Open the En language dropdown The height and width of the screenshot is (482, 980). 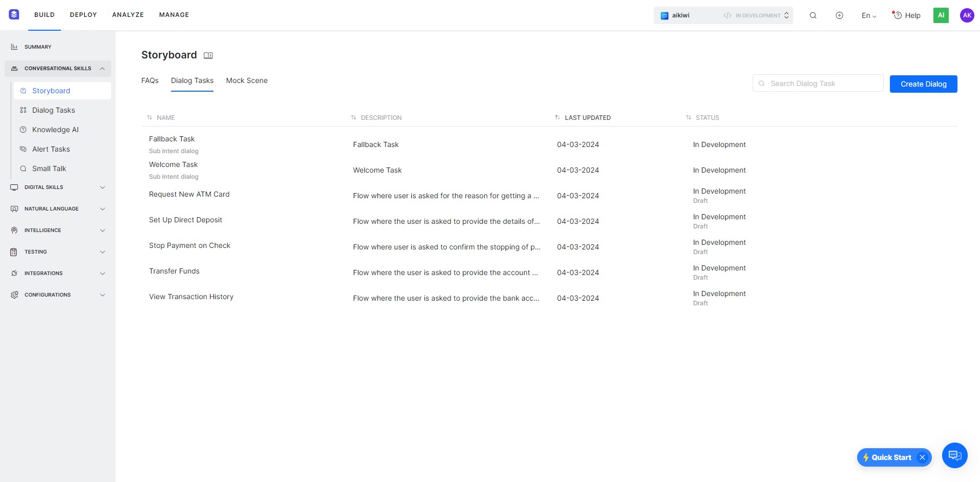point(869,15)
